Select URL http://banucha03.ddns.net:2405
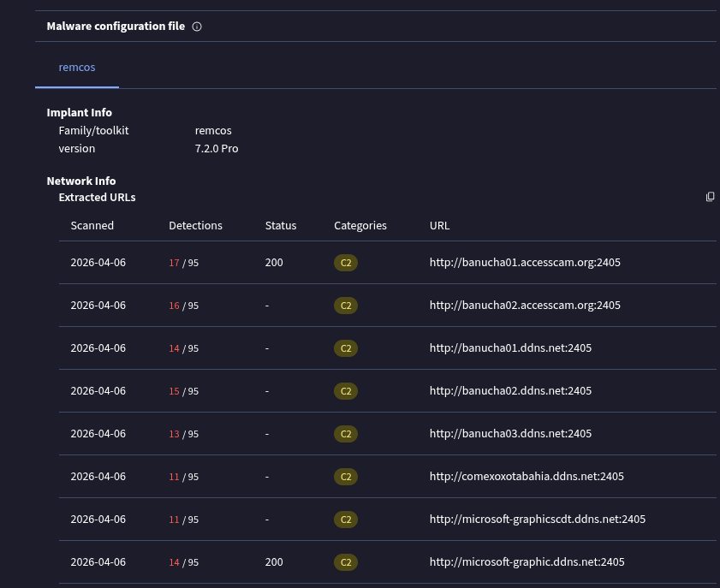720x588 pixels. (x=510, y=434)
